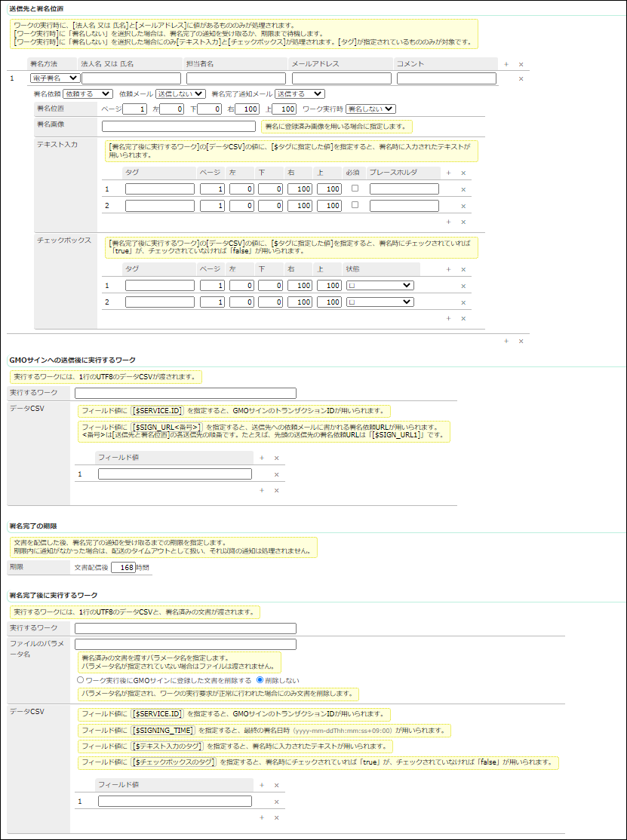
Task: Delete フィールド値 row 1 in the GMOサイン送信後 section
Action: click(x=276, y=474)
